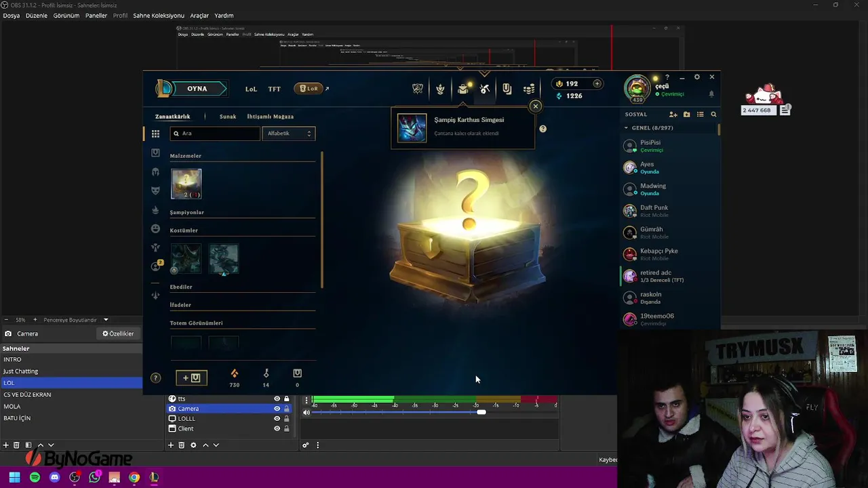Move the source down with arrow
This screenshot has height=488, width=868.
click(216, 445)
